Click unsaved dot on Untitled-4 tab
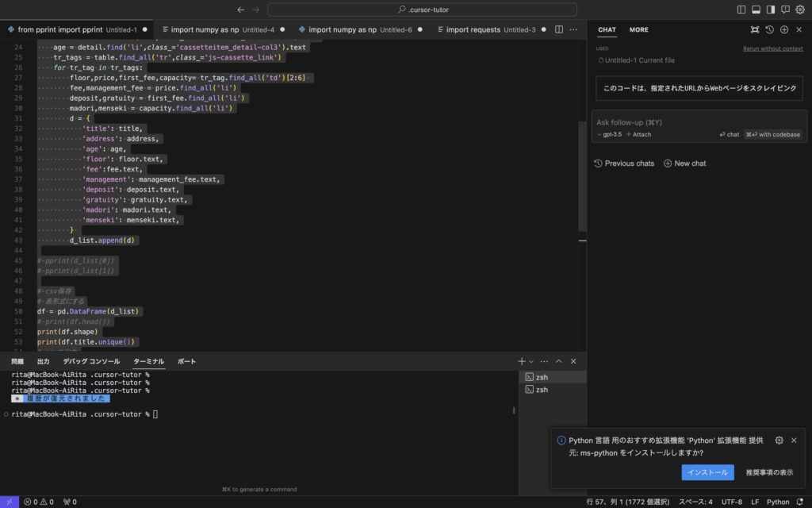 click(x=282, y=29)
